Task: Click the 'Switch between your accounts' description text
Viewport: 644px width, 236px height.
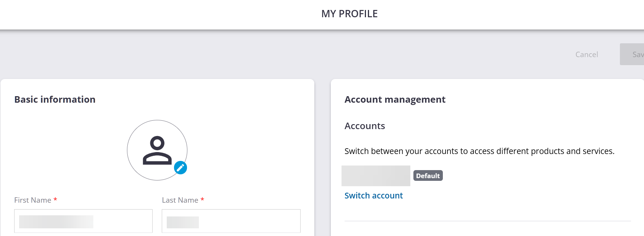Action: coord(479,151)
